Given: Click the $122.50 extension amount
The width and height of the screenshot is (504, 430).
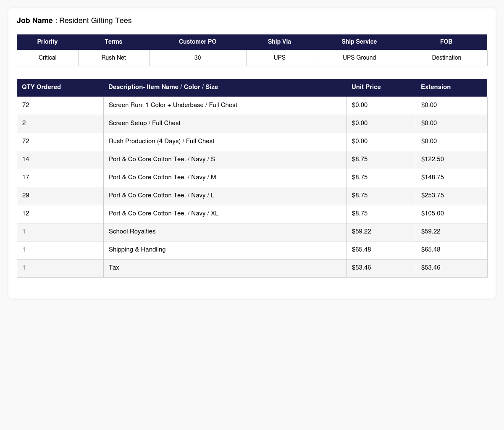Looking at the screenshot, I should (451, 160).
